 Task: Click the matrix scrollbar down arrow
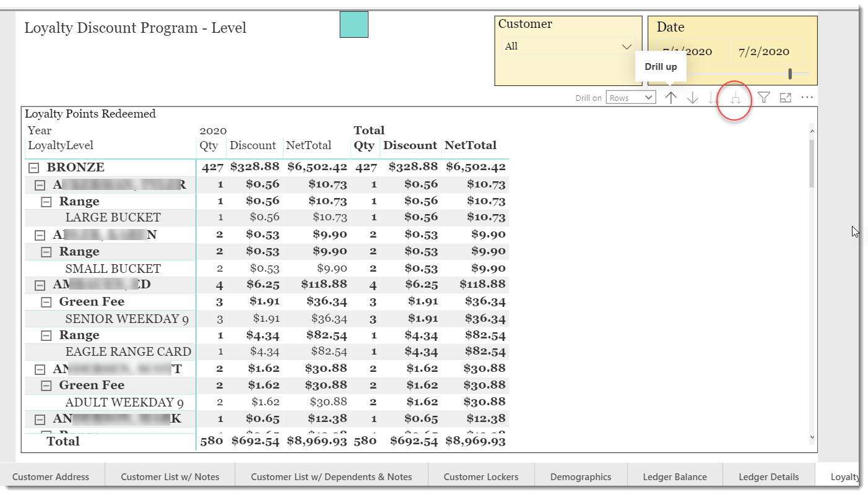pos(812,437)
